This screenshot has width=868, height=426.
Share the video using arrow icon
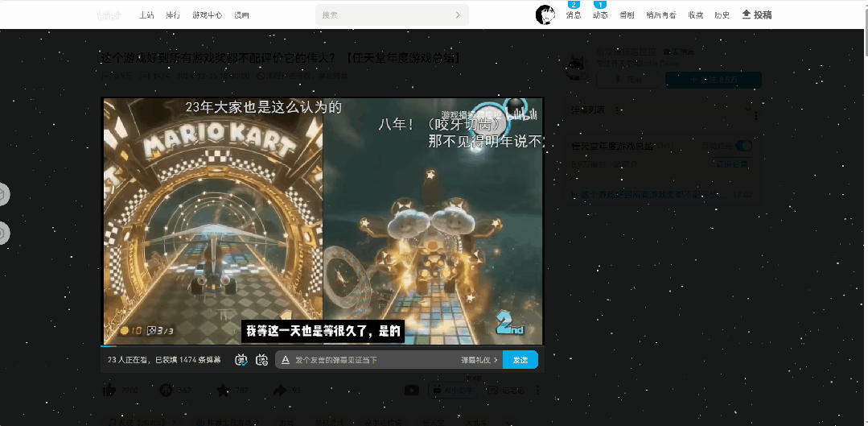pos(280,390)
